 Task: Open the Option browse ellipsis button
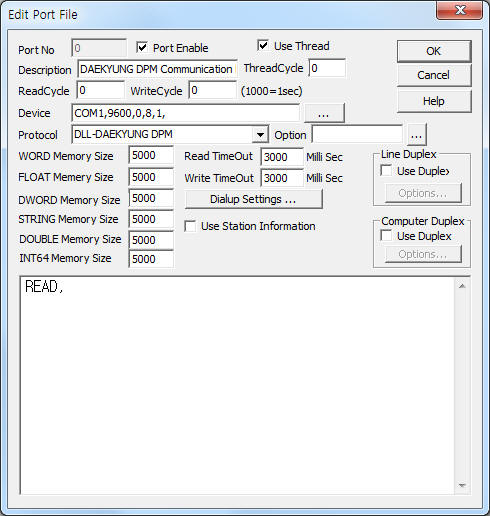click(x=416, y=135)
